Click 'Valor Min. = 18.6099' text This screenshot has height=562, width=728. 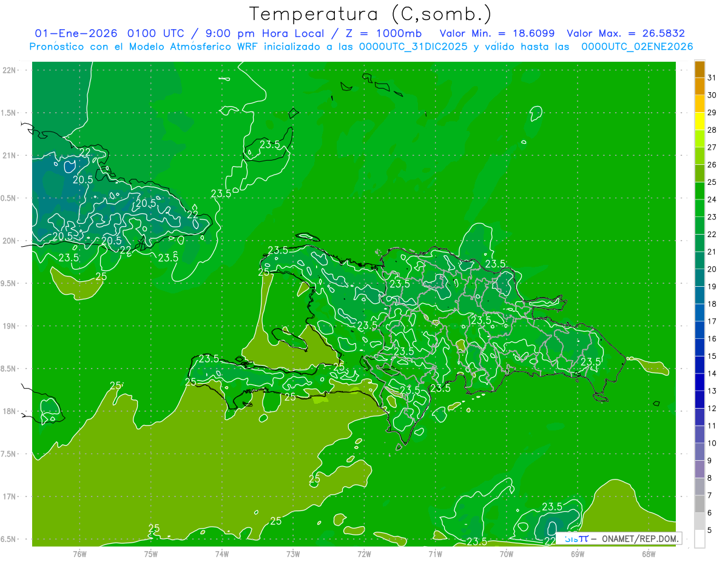(x=497, y=33)
